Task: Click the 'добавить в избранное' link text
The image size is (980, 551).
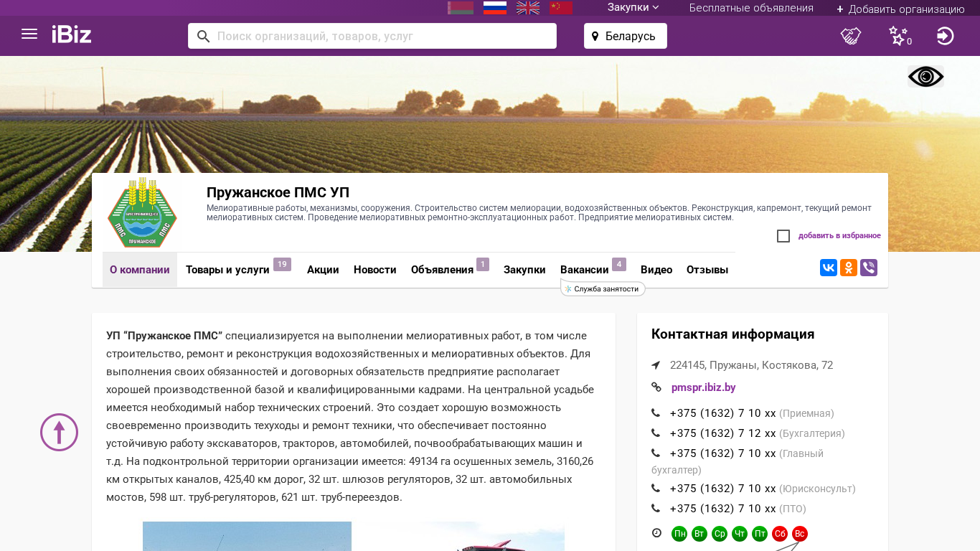Action: pos(839,236)
